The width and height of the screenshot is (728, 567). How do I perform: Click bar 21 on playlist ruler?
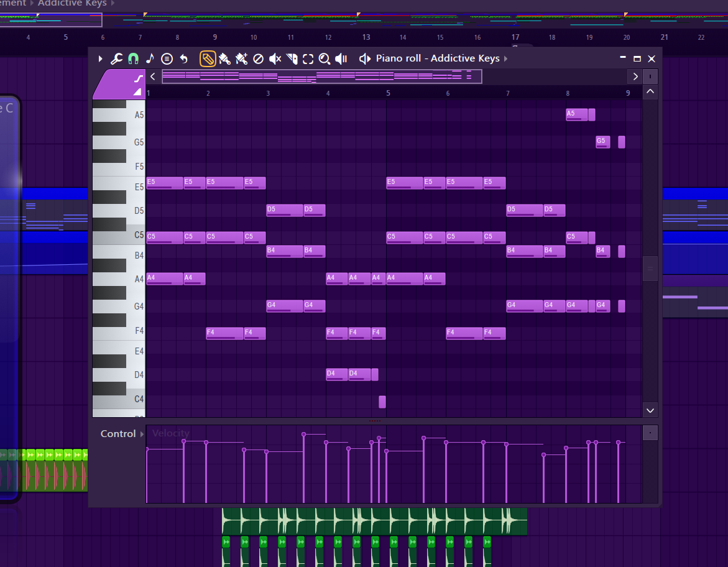pos(665,37)
